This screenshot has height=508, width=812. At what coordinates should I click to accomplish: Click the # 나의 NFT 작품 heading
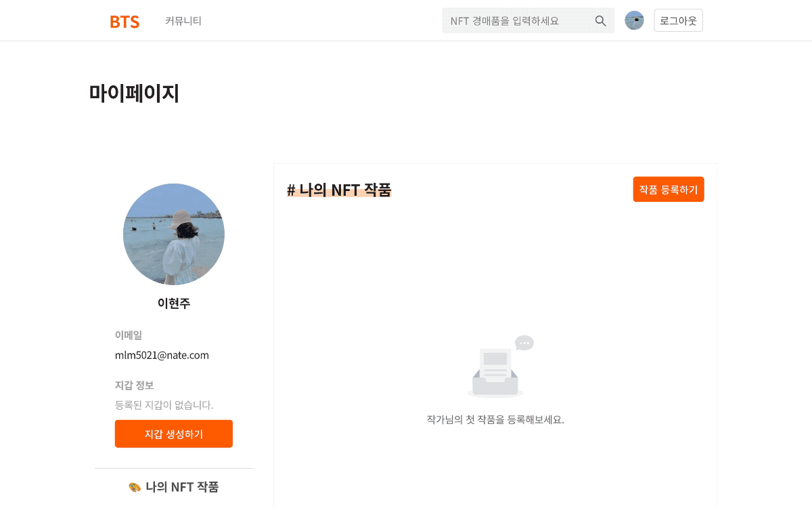tap(339, 190)
